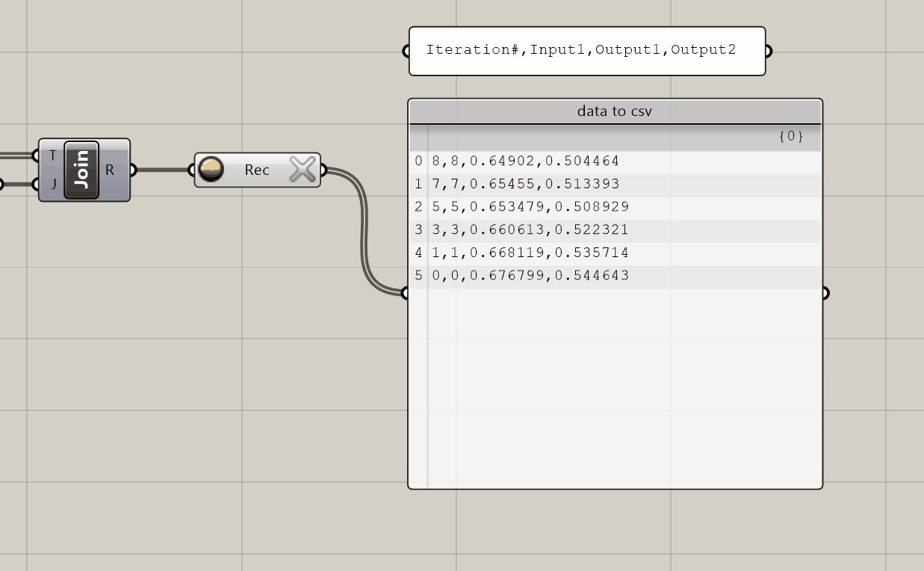Click the Rec component name label
The height and width of the screenshot is (571, 924).
[256, 170]
